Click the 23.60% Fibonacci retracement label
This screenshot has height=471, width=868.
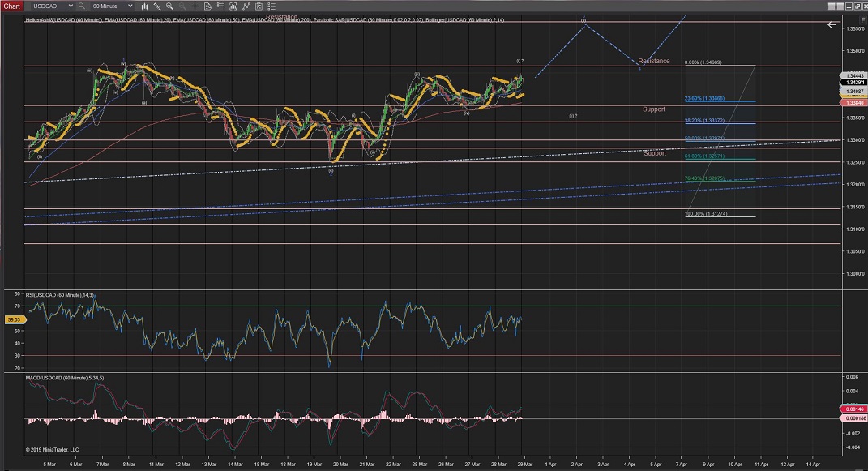(705, 99)
